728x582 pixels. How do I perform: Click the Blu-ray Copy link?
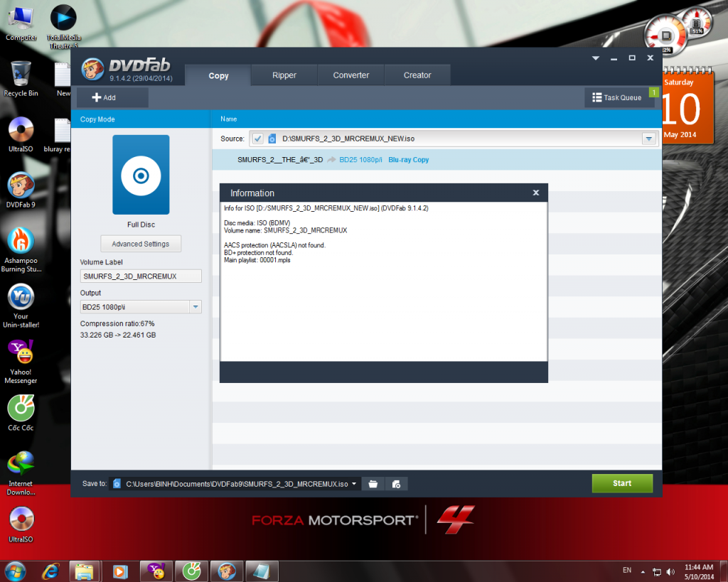tap(409, 160)
